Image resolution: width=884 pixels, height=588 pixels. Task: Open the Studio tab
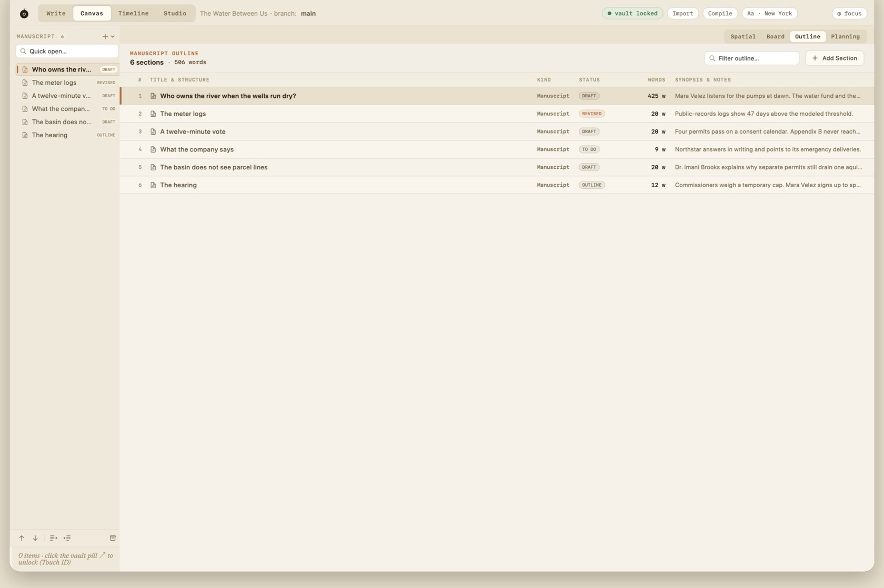click(175, 13)
